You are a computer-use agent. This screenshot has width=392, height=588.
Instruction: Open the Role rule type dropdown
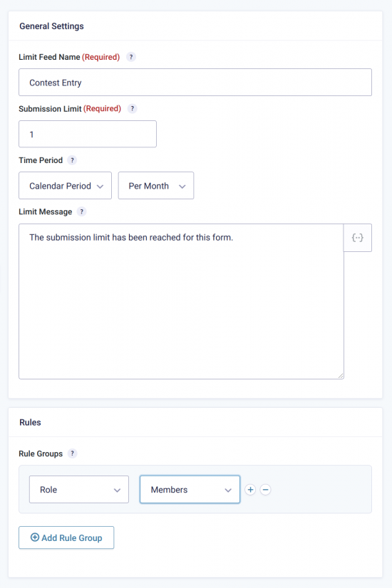(79, 489)
